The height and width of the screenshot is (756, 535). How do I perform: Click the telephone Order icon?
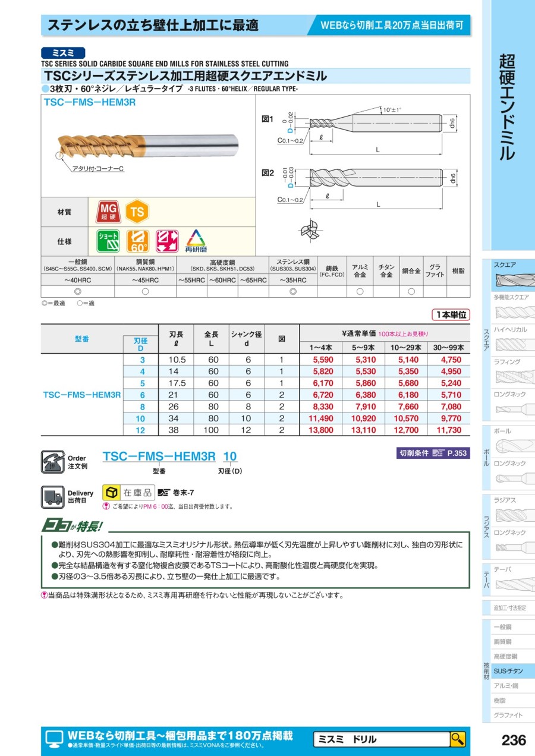tap(52, 462)
